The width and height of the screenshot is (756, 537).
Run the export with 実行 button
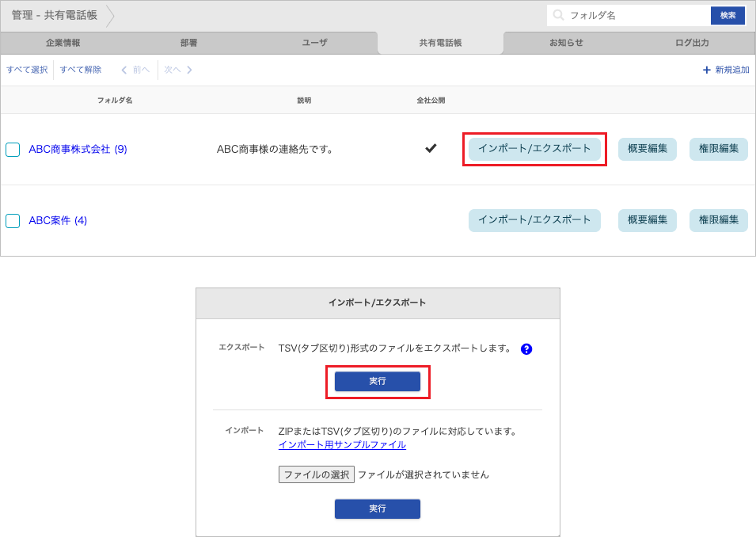378,381
